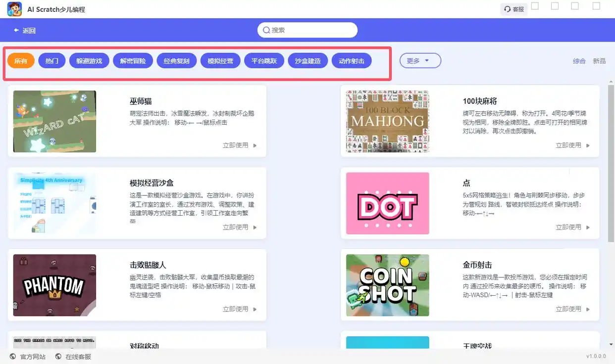Click play arrow on Coin Shot card
The width and height of the screenshot is (615, 364).
588,309
